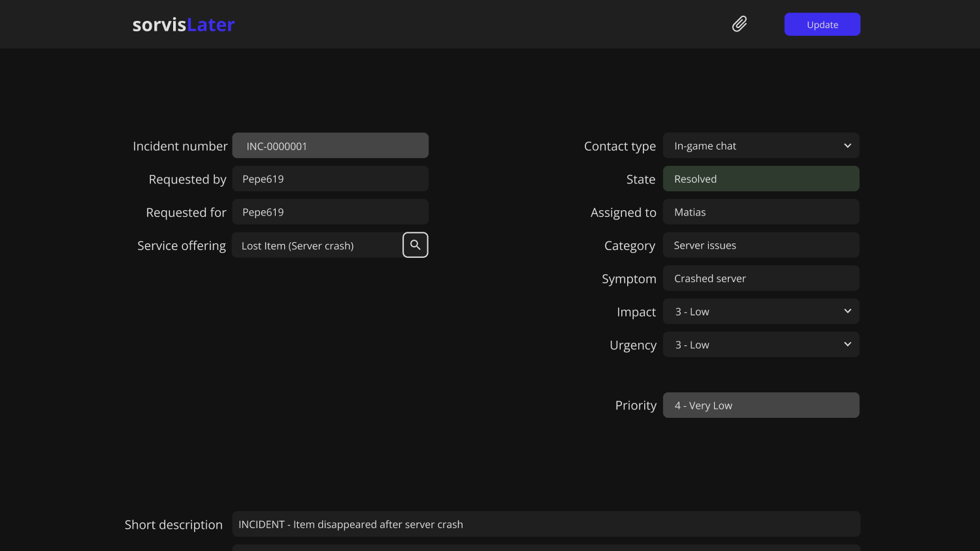This screenshot has height=551, width=980.
Task: Click the Priority field 4 - Very Low
Action: click(761, 405)
